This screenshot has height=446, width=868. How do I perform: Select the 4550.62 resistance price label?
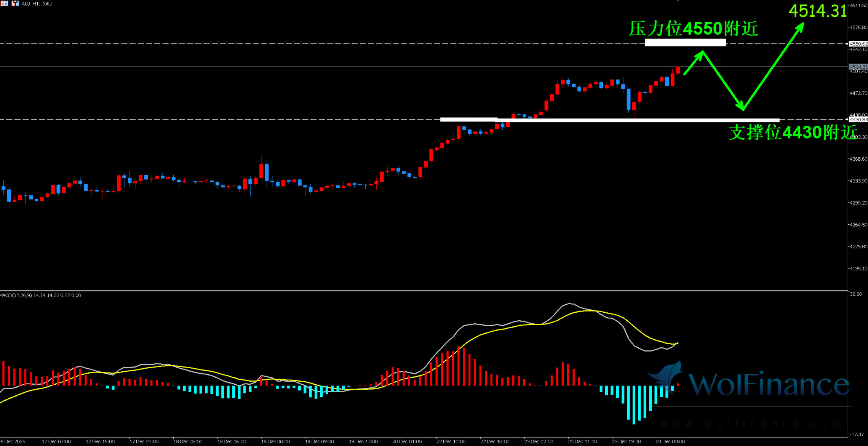point(858,44)
